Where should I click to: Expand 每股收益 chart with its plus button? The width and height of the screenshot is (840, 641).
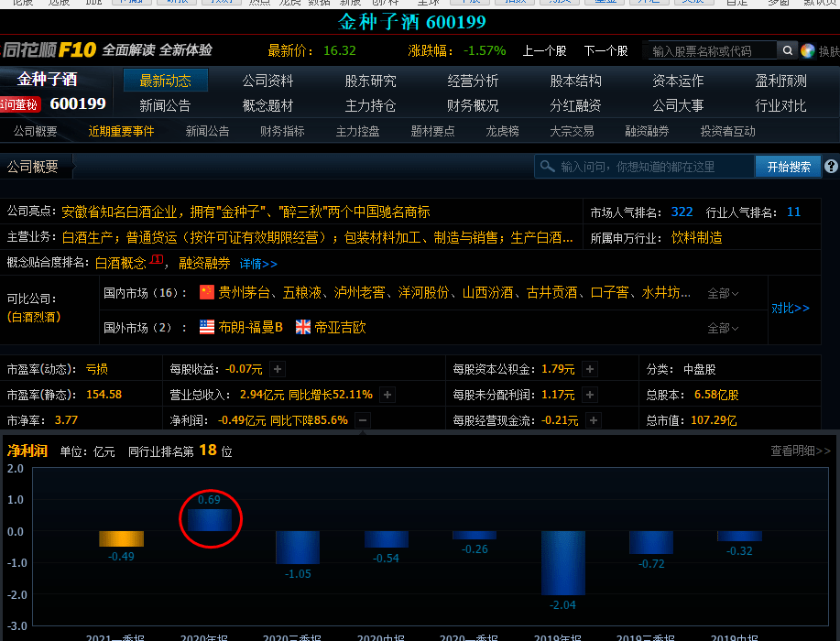tap(278, 369)
